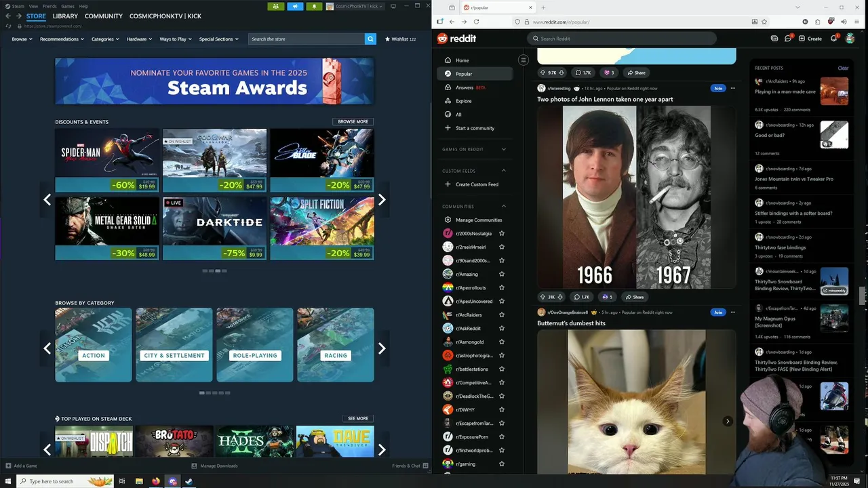Click the Steam Big Picture monitor icon
This screenshot has height=488, width=868.
(x=393, y=6)
